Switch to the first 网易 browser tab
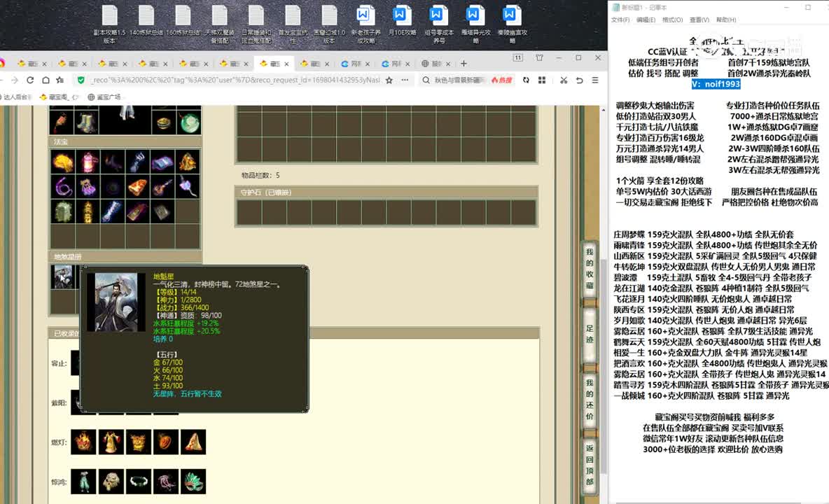 355,64
